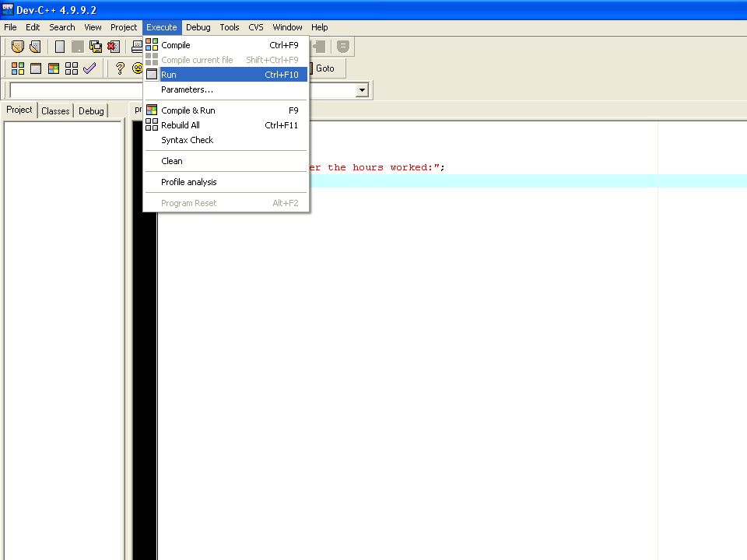
Task: Open the Search menu
Action: 62,27
